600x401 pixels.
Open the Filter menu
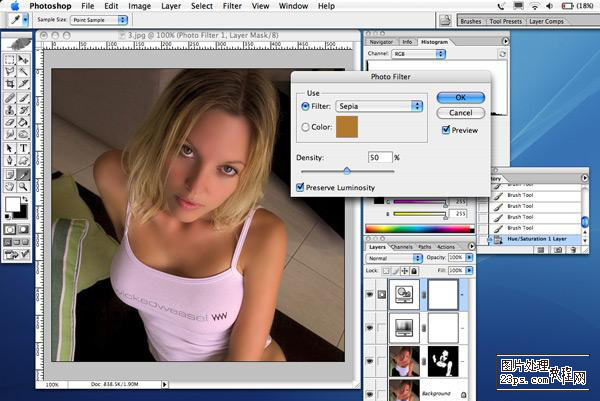click(x=232, y=6)
